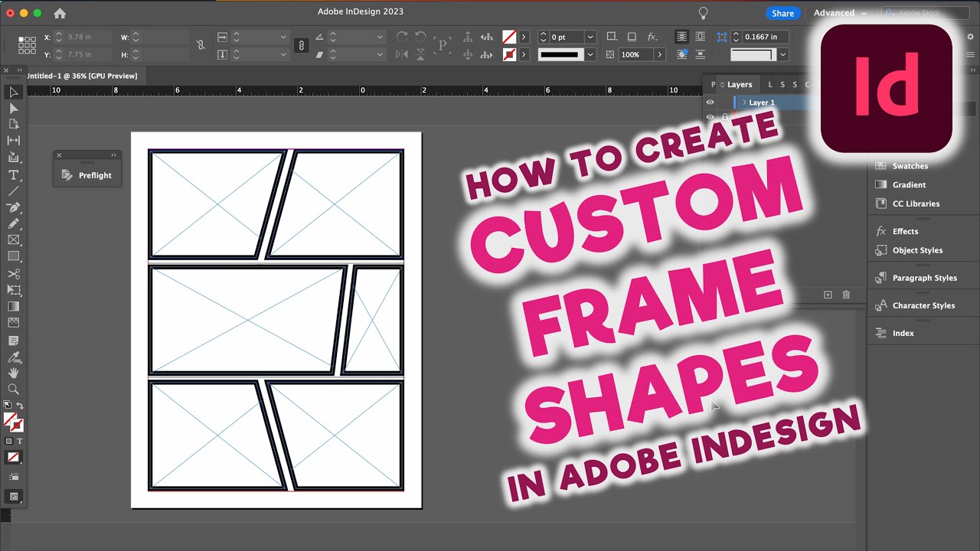Select the Content Collector tool

[x=14, y=158]
